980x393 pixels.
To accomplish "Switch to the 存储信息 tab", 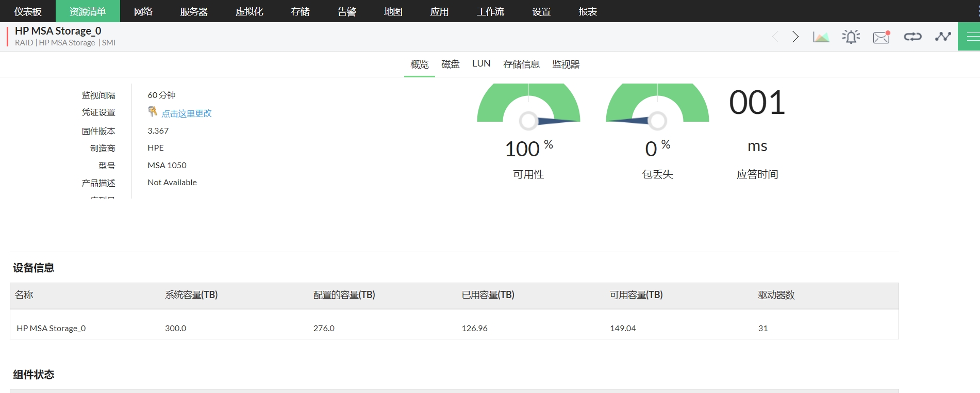I will (521, 64).
